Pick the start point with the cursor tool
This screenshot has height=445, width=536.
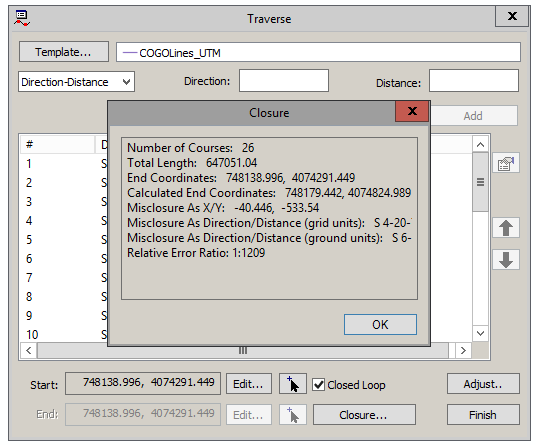pos(293,384)
